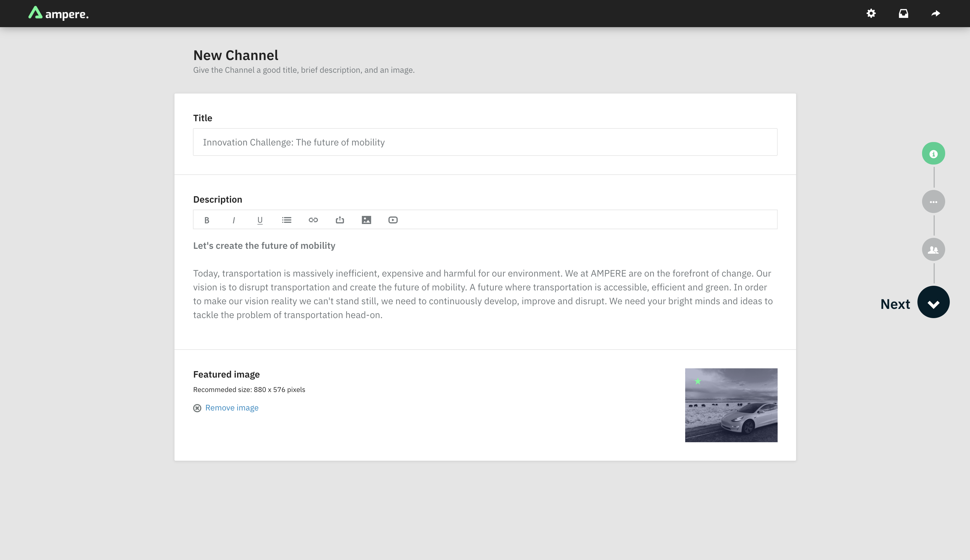
Task: Toggle underline formatting in description toolbar
Action: click(x=260, y=220)
